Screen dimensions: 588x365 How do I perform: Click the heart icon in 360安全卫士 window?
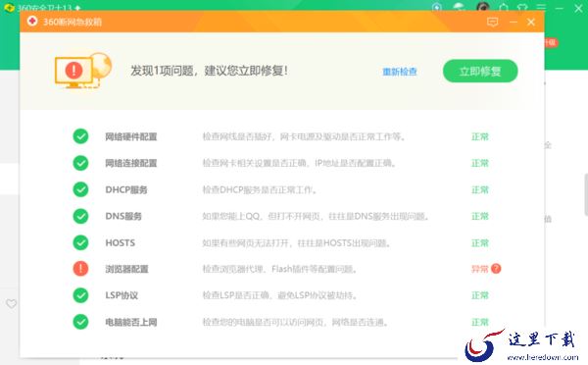point(11,303)
